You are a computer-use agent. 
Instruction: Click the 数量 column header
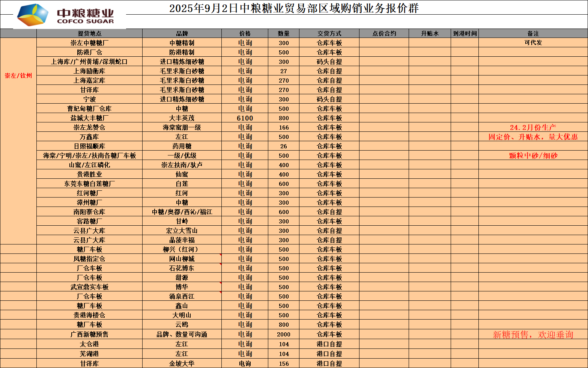284,33
